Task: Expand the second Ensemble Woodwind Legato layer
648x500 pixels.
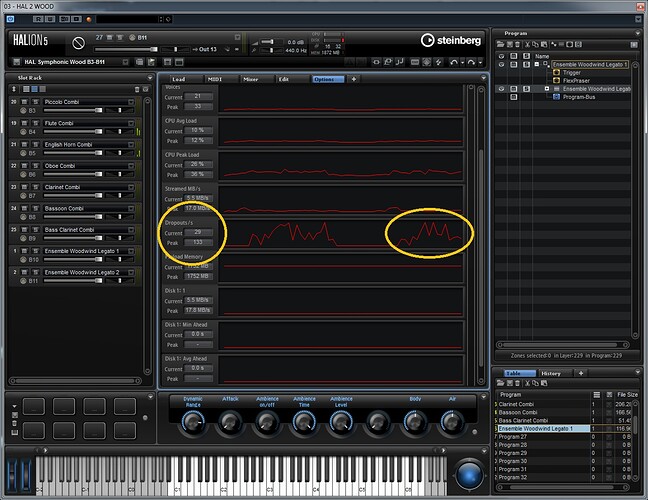Action: [x=547, y=89]
